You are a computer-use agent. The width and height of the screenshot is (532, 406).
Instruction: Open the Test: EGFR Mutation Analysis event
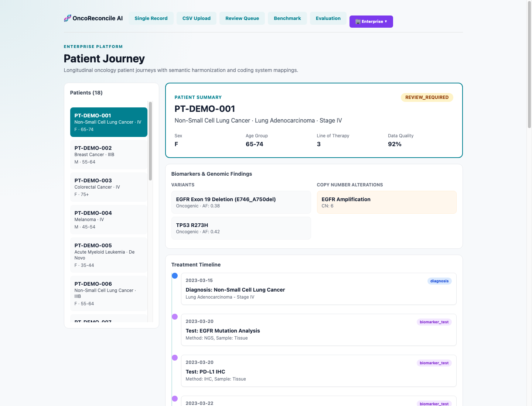pos(319,330)
